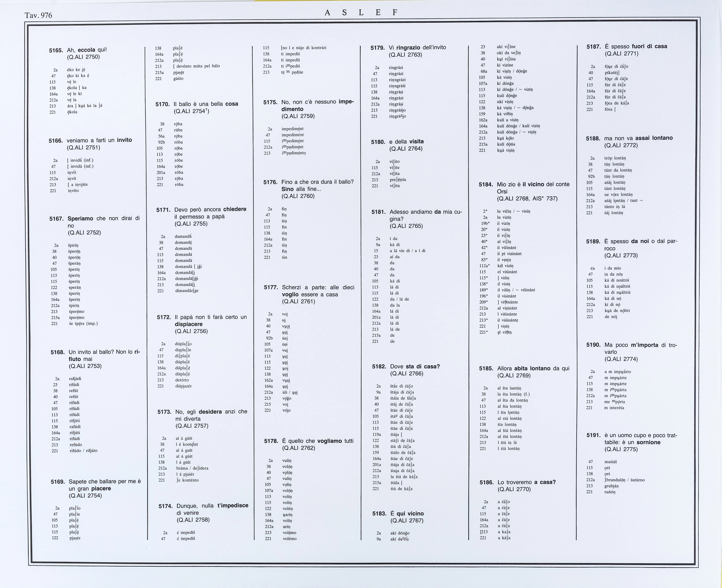Click entry 5184 'Mio zio è il vicino'
722x588 pixels.
[533, 185]
